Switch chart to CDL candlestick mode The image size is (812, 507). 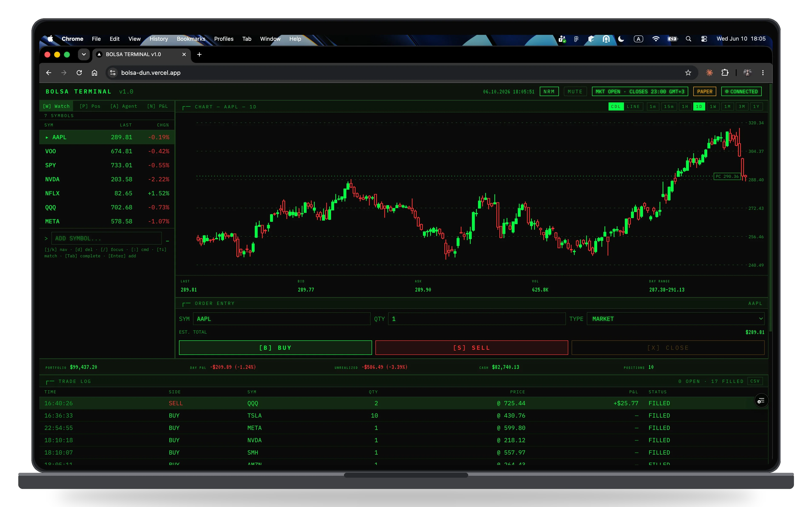pos(616,107)
